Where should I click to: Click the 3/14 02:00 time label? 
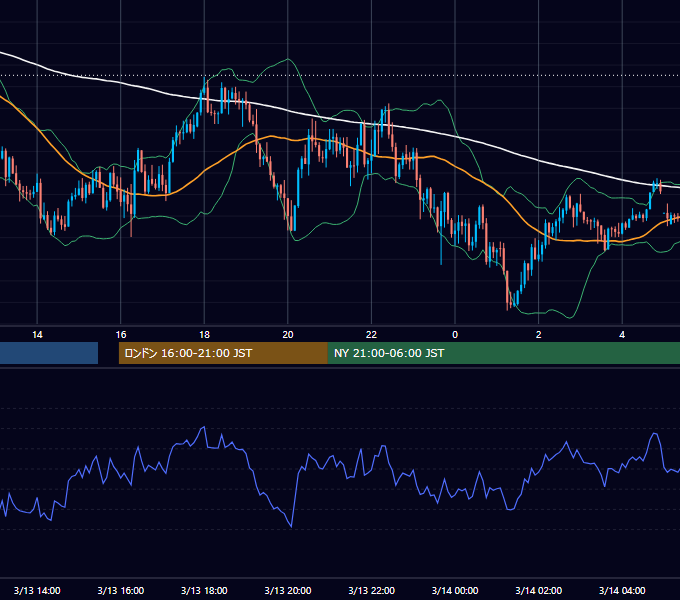pyautogui.click(x=539, y=590)
